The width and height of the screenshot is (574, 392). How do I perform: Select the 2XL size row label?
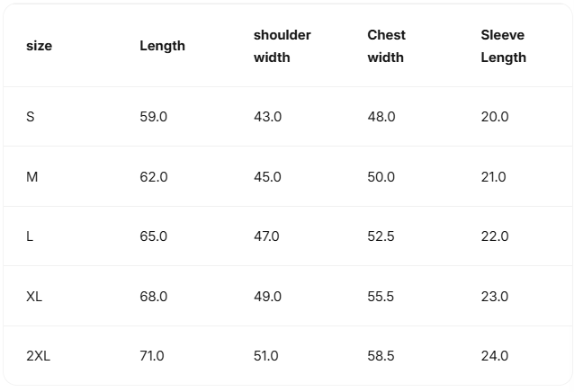38,356
